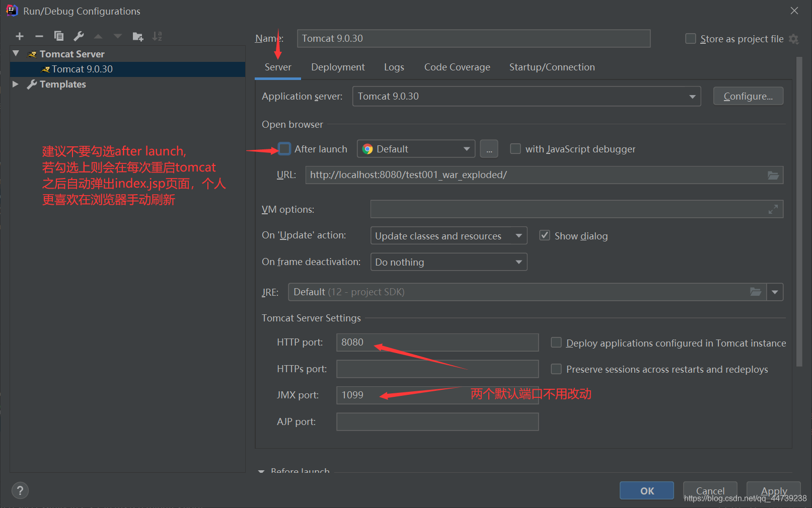The height and width of the screenshot is (508, 812).
Task: Click folder icon in URL field
Action: click(773, 175)
